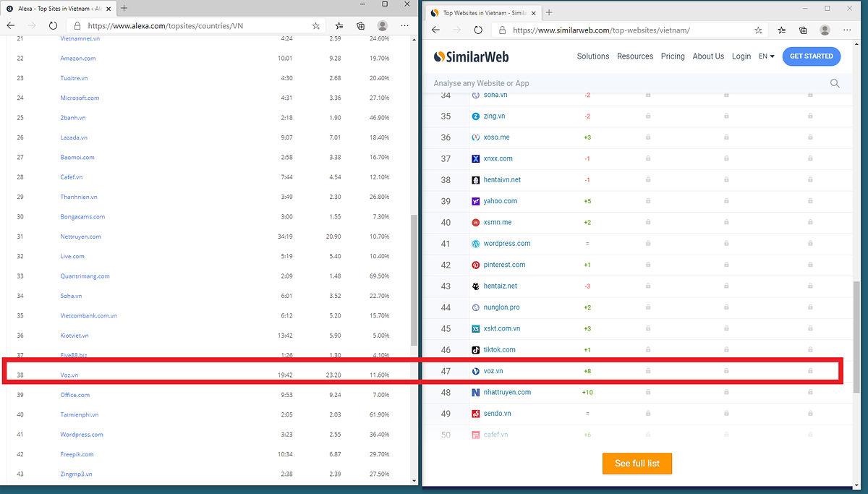868x494 pixels.
Task: Click the tiktok.com favicon in row 46
Action: pyautogui.click(x=476, y=350)
